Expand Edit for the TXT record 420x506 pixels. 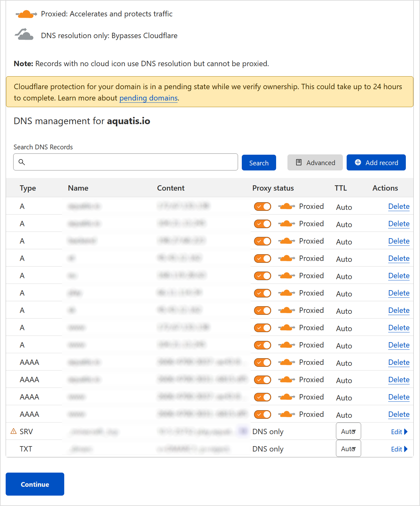[x=399, y=449]
